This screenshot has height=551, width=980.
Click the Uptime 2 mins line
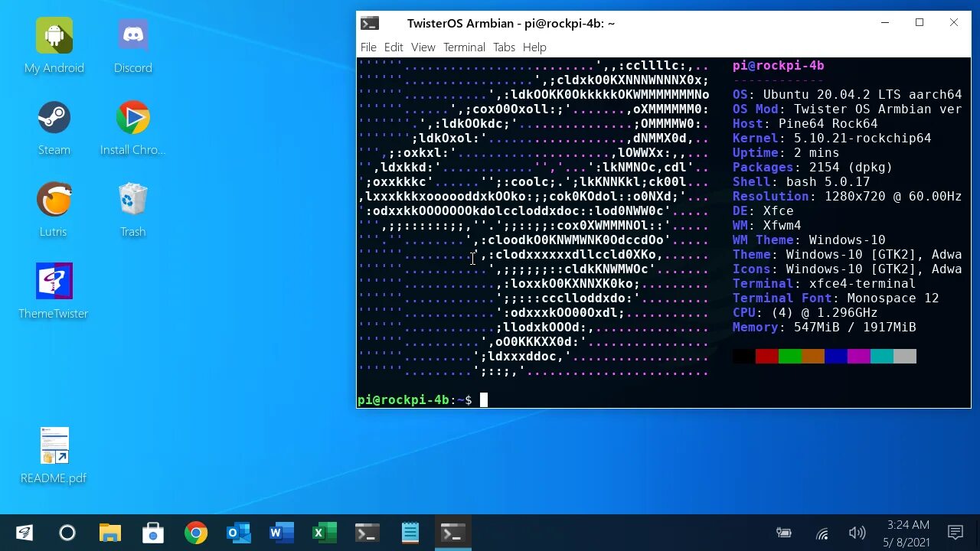pos(786,153)
